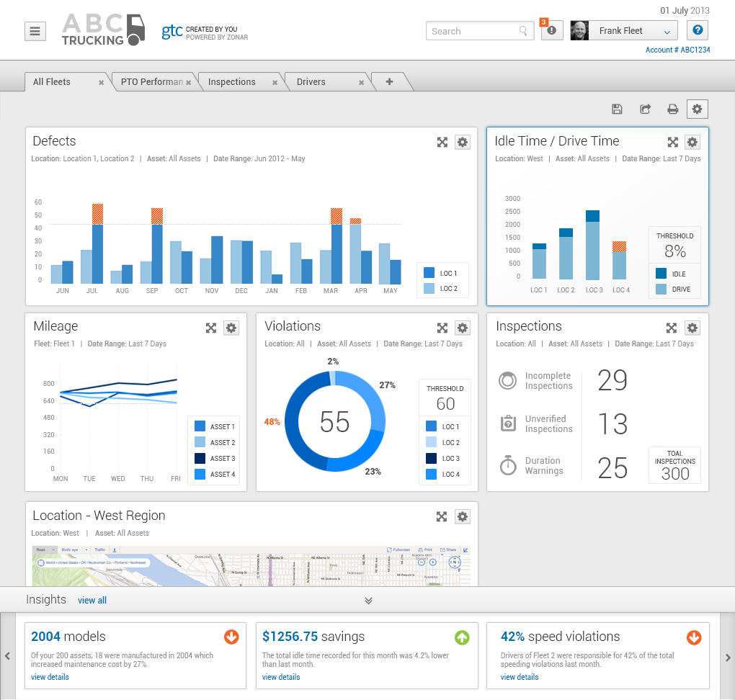Open the help question mark icon
This screenshot has height=700, width=735.
(697, 30)
